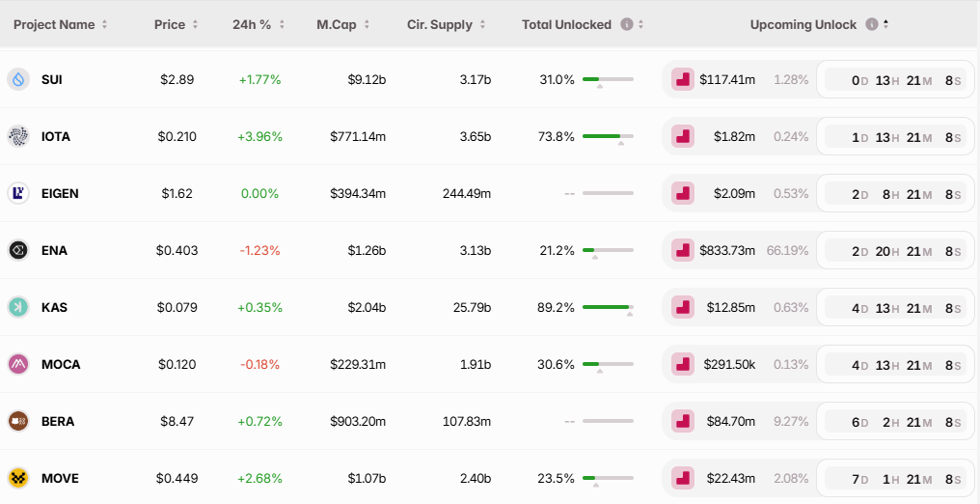The width and height of the screenshot is (980, 504).
Task: Click the Upcoming Unlock header label
Action: [x=803, y=24]
